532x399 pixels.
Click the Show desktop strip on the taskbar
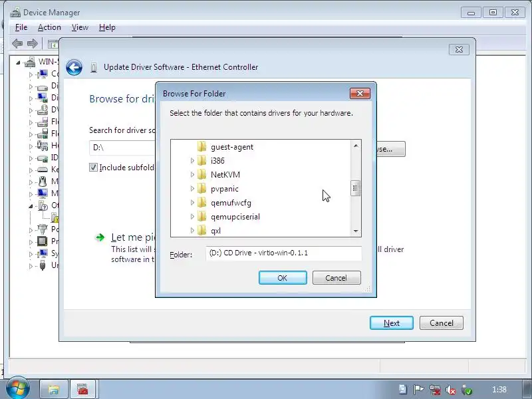(527, 389)
